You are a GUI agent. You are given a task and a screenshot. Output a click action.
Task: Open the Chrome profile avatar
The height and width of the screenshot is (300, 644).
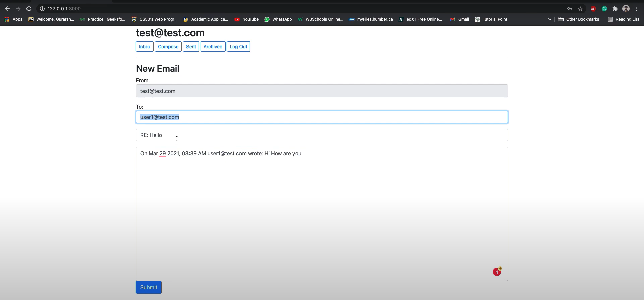coord(626,9)
